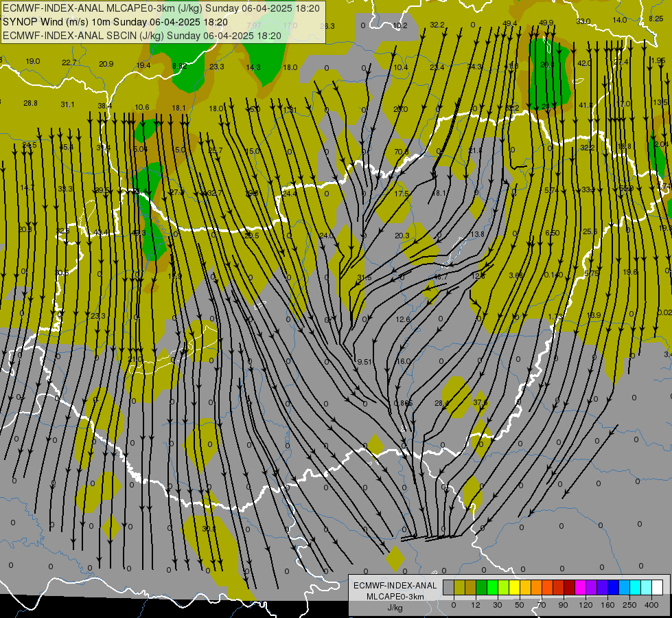
Task: Click the map value '49.9'
Action: pyautogui.click(x=546, y=23)
